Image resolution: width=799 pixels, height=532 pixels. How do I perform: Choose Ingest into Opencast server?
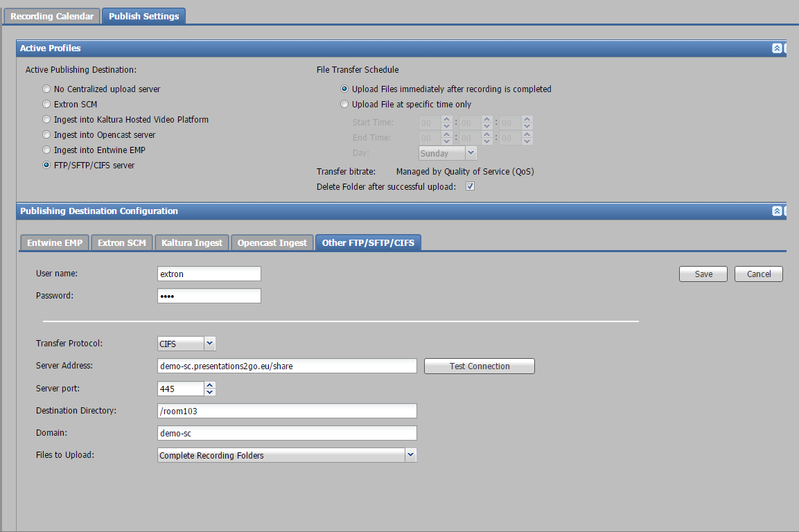point(46,135)
